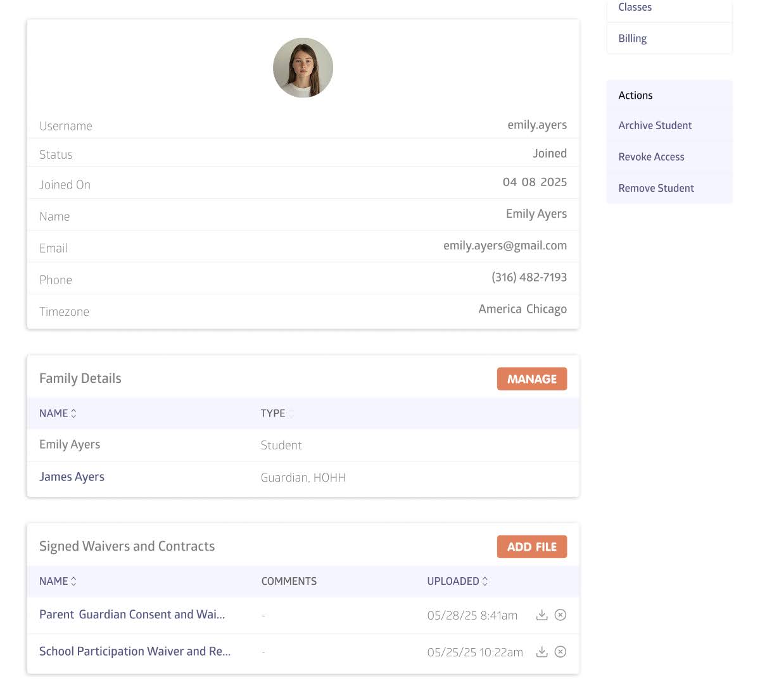Click the upload time 05/25/25 10:22am

coord(475,652)
